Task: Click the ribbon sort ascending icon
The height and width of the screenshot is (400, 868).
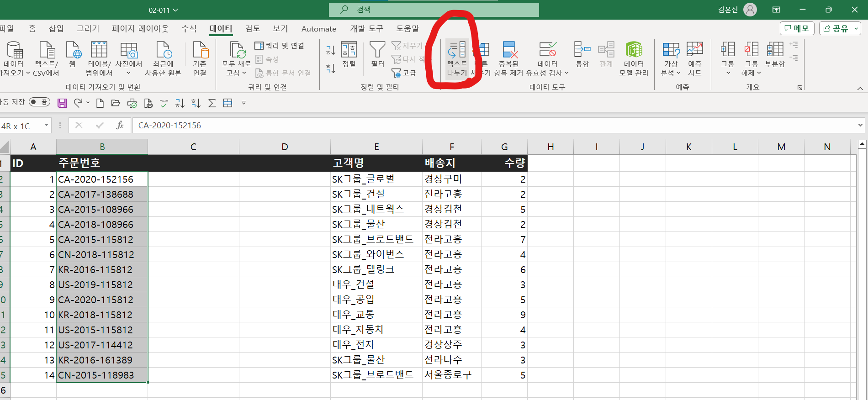Action: click(x=331, y=49)
